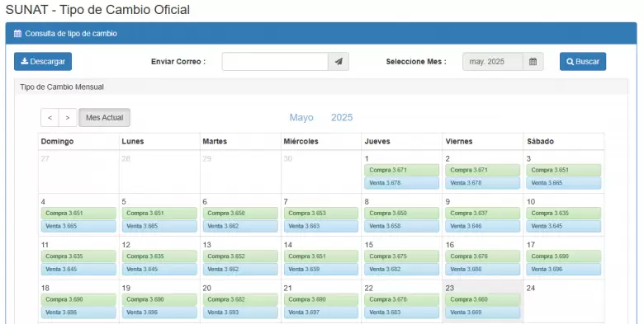Image resolution: width=644 pixels, height=324 pixels.
Task: Select Venta 3.686 on May 16
Action: 483,270
